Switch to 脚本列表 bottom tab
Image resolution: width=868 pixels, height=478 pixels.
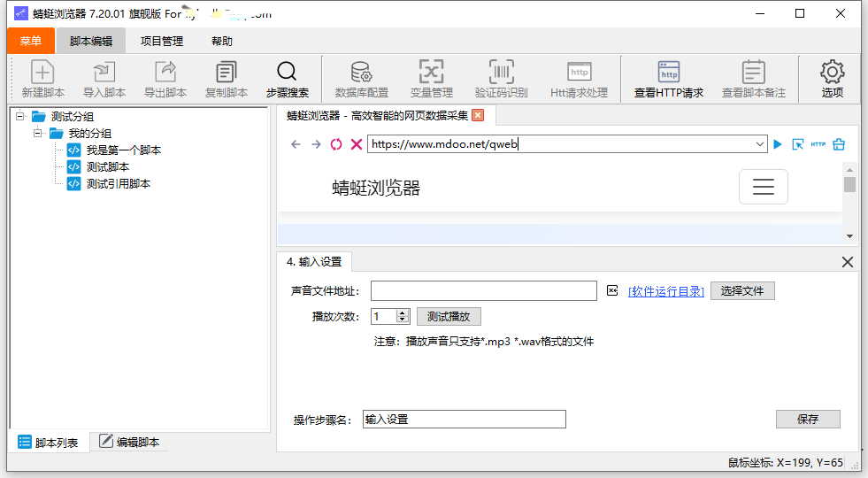[48, 443]
